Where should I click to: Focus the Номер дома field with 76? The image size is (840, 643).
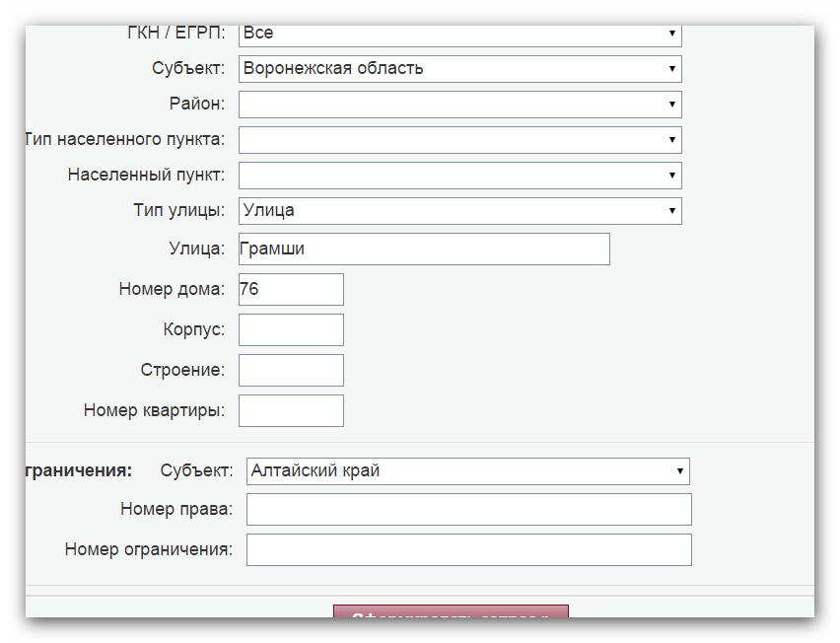(291, 289)
